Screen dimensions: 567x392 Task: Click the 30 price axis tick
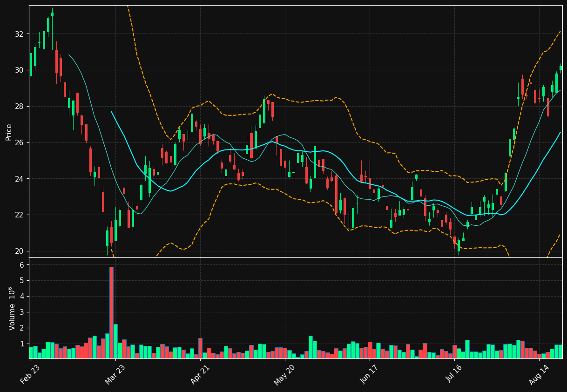(19, 70)
